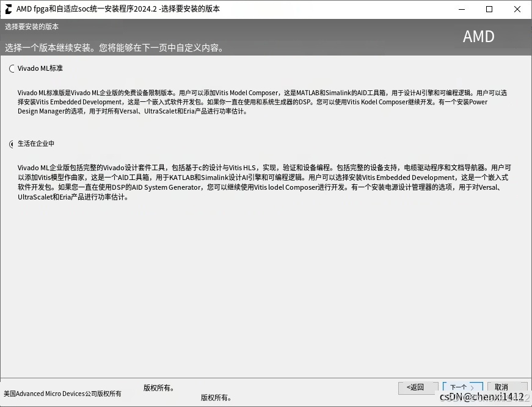Click the 选择要安装的版本 header title
Screen dimensions: 532x407
[32, 26]
